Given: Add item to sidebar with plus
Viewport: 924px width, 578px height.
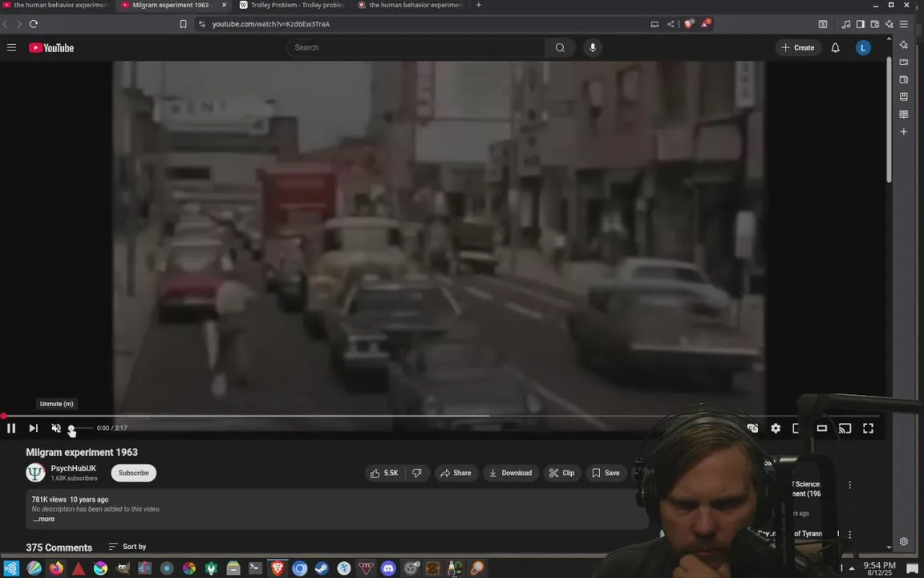Looking at the screenshot, I should click(904, 132).
